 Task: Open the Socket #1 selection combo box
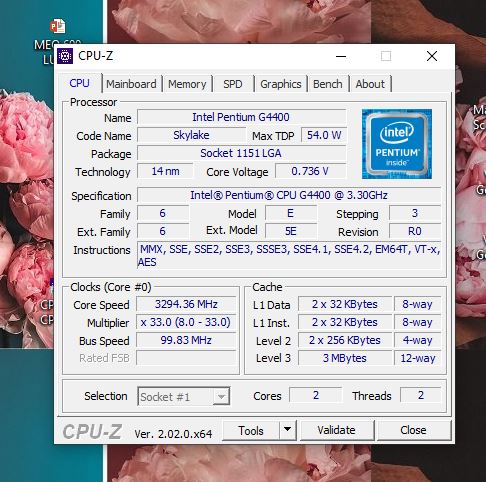click(184, 396)
